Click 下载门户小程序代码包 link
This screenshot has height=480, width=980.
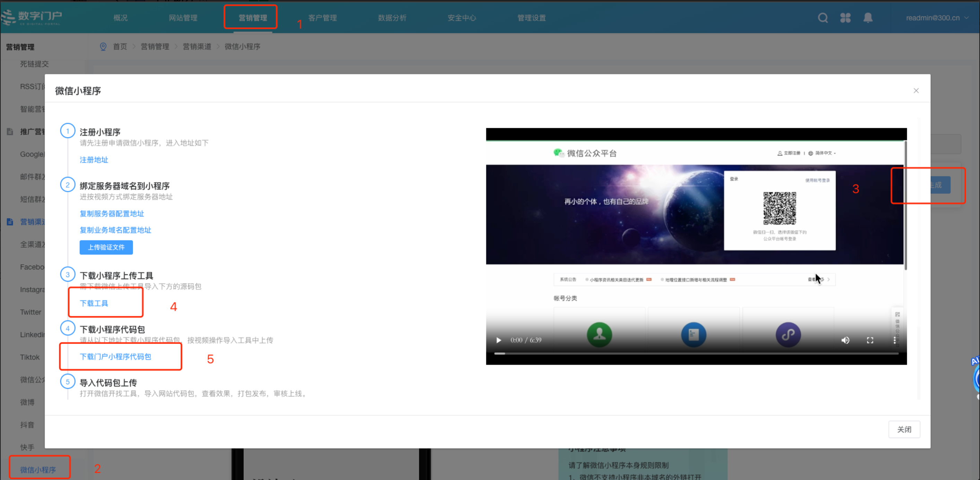pos(115,357)
